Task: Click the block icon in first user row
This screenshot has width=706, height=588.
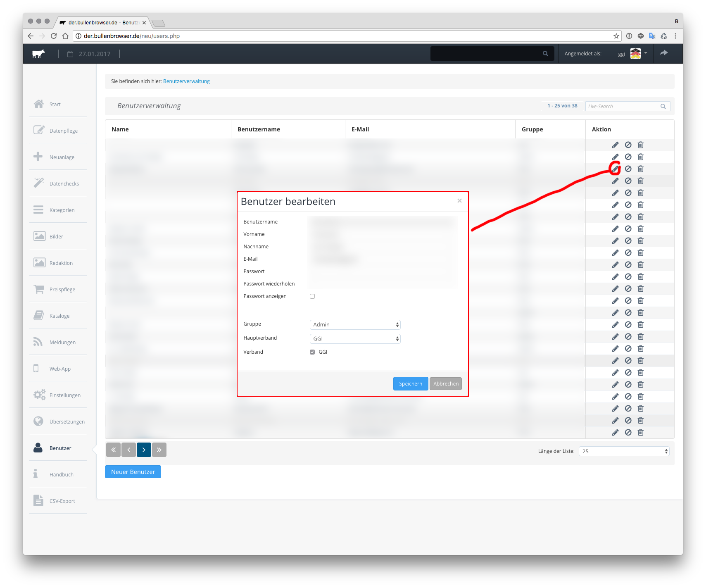Action: pyautogui.click(x=628, y=145)
